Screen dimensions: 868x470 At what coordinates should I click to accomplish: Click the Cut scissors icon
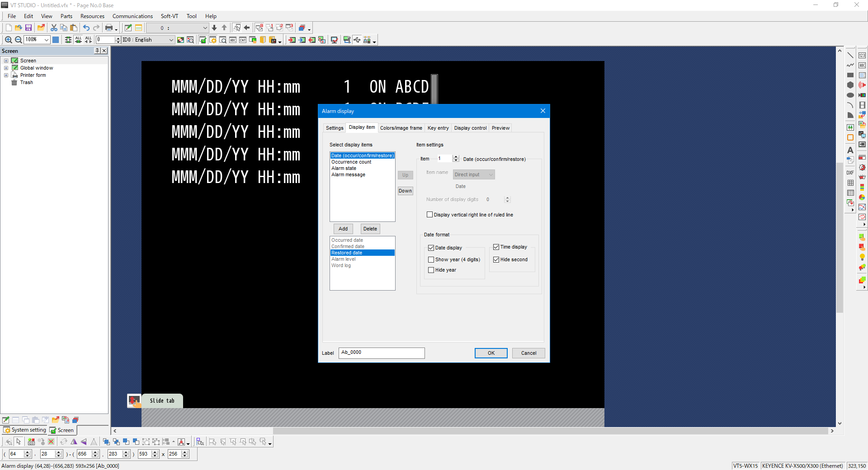[x=54, y=28]
